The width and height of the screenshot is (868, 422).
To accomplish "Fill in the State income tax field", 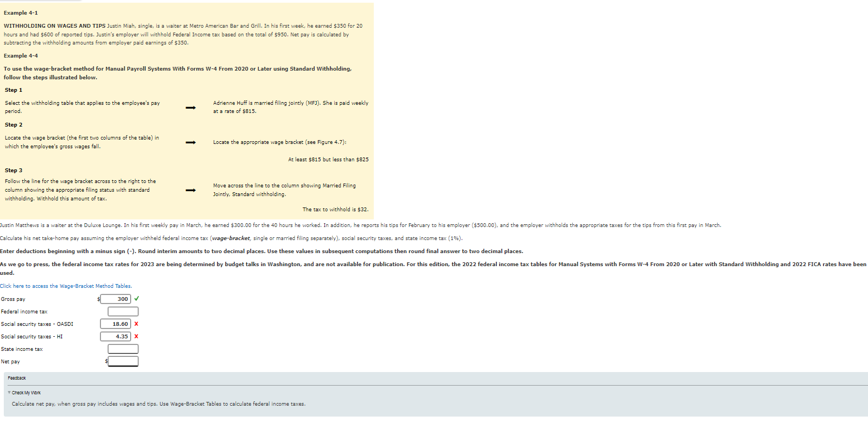I will tap(123, 349).
